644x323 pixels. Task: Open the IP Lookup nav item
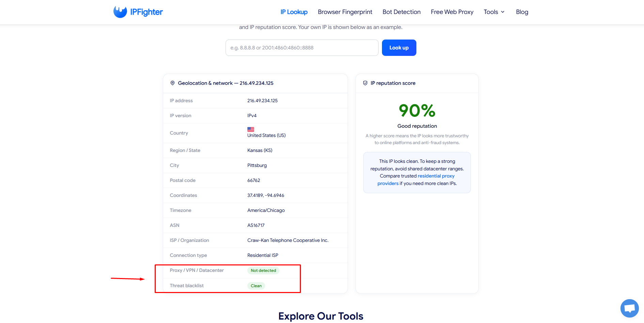294,12
